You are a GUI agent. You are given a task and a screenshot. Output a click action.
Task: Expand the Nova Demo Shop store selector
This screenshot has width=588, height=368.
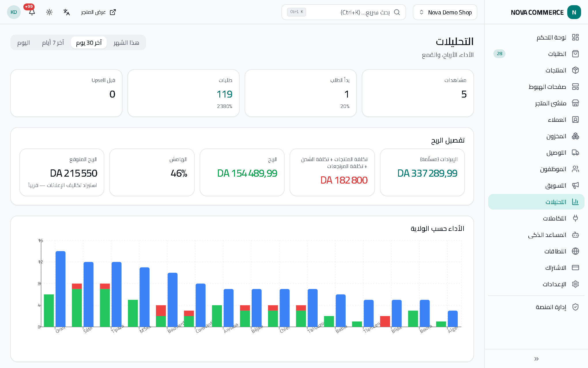tap(445, 12)
